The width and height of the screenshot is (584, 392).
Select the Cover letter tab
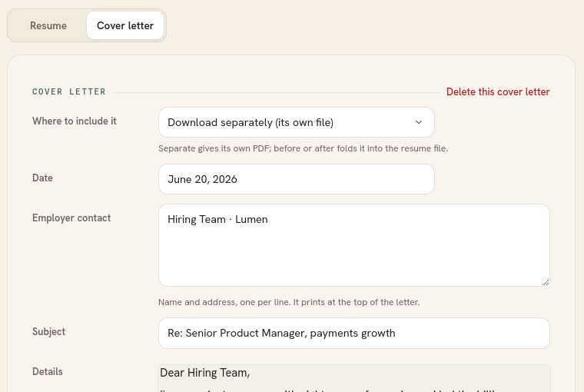pyautogui.click(x=125, y=25)
